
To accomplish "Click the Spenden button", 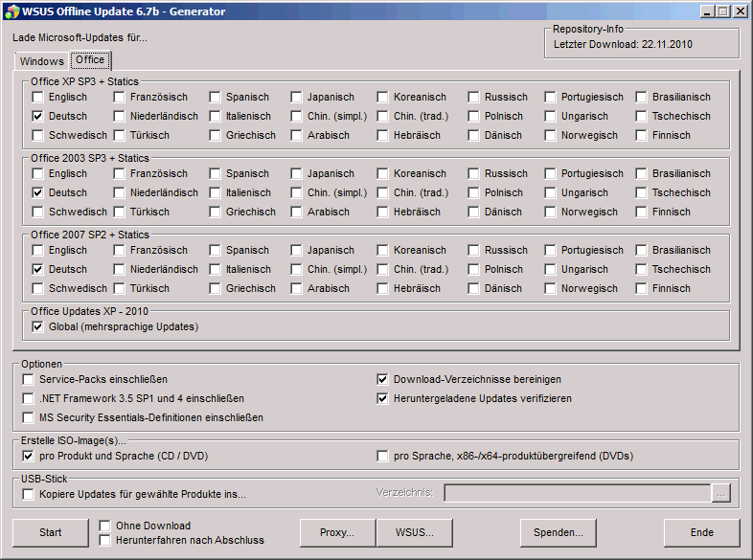I will point(558,532).
